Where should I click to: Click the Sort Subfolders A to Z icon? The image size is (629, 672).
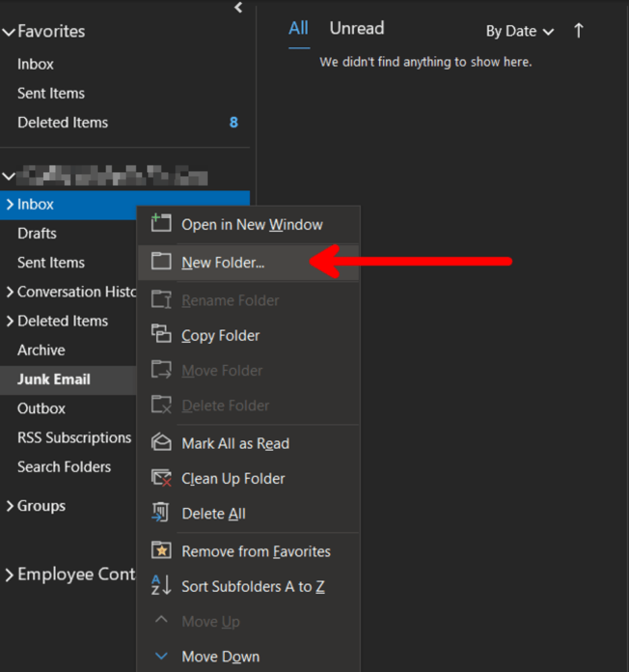click(x=161, y=585)
